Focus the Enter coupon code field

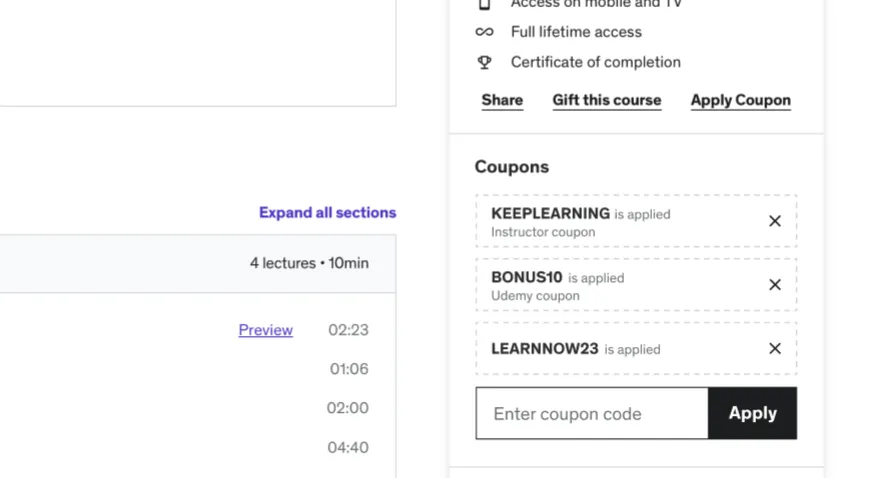click(x=592, y=413)
